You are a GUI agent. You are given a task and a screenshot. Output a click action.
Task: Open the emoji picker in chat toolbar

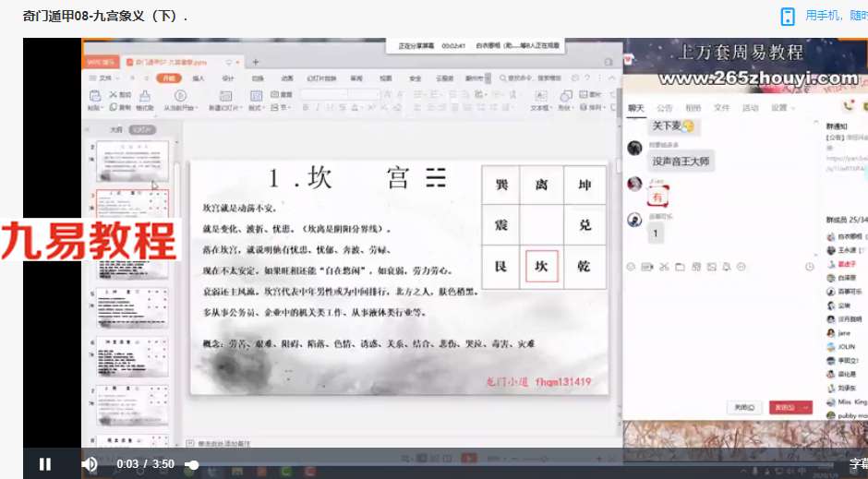click(x=631, y=267)
